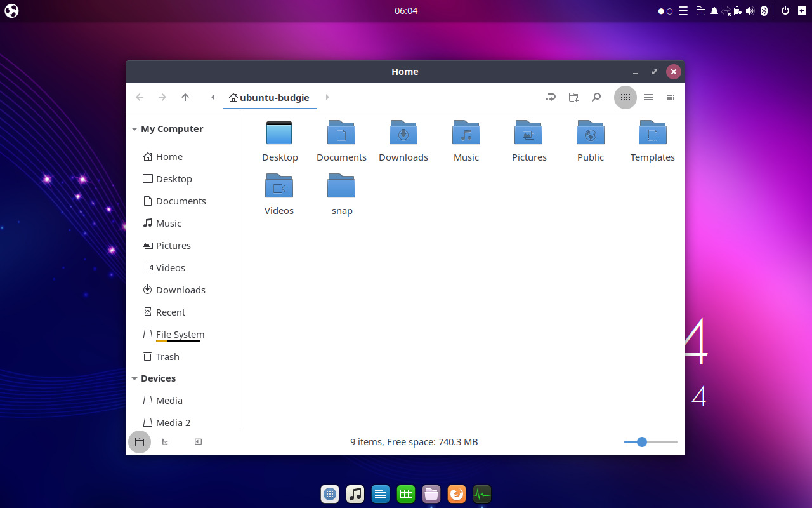Screen dimensions: 812x508
Task: Collapse the Devices section
Action: (x=134, y=378)
